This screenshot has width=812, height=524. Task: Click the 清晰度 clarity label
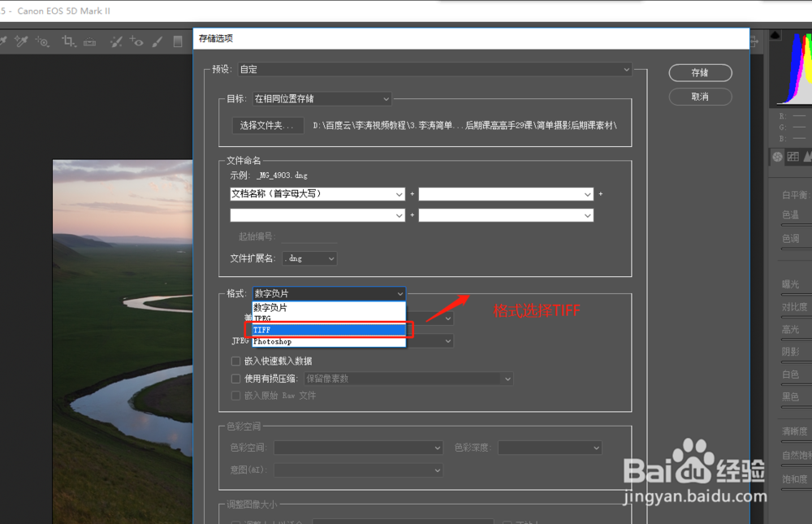[x=794, y=431]
